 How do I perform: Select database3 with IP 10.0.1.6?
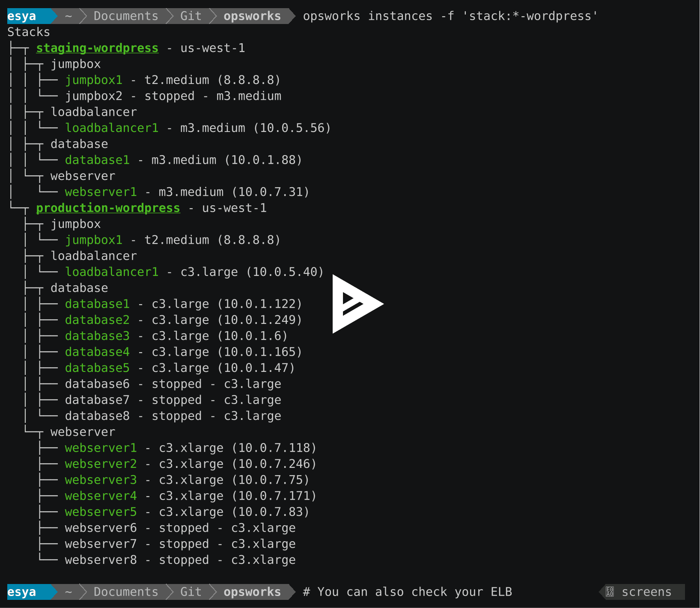[x=176, y=336]
